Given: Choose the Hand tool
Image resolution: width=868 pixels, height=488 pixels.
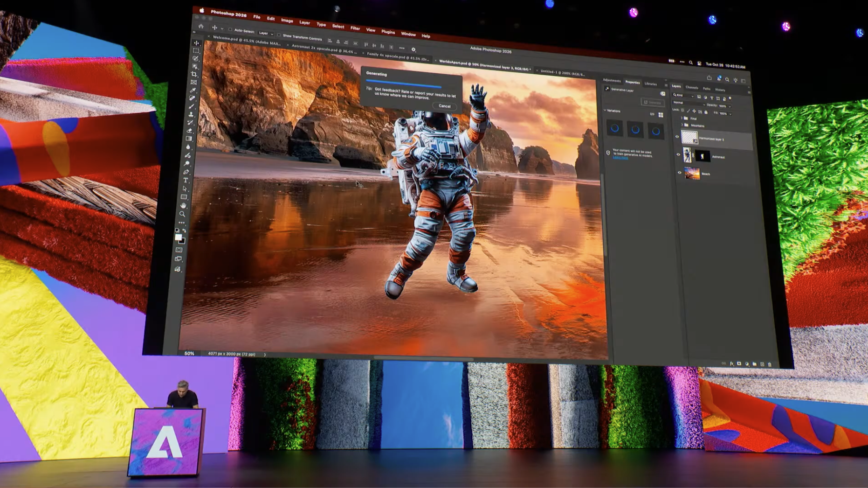Looking at the screenshot, I should pyautogui.click(x=184, y=205).
